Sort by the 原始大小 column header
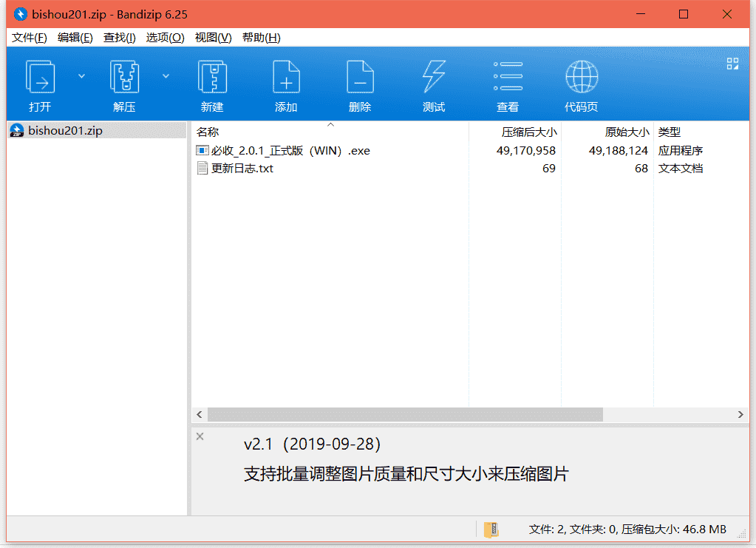Viewport: 756px width, 548px height. click(627, 132)
